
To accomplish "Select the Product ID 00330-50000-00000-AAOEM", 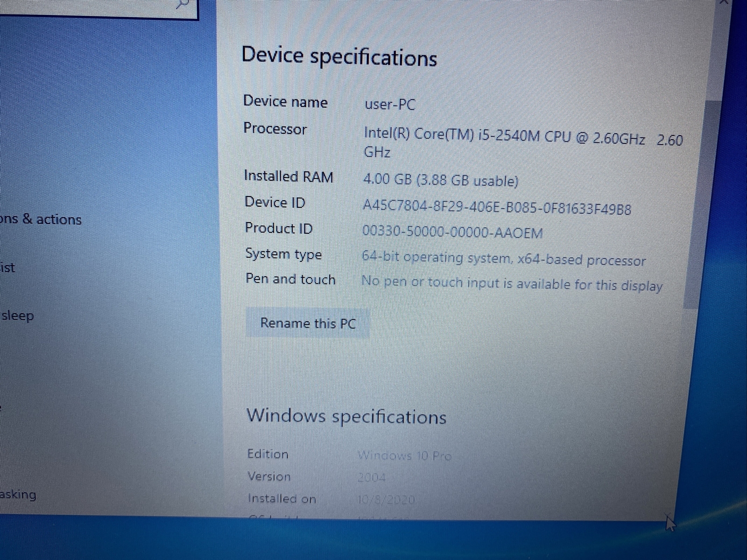I will (452, 232).
